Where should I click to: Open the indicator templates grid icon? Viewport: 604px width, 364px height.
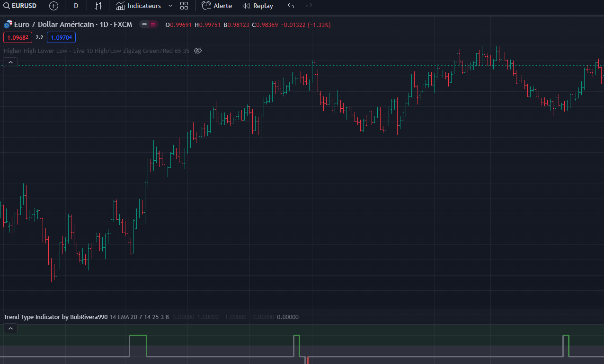pos(184,6)
